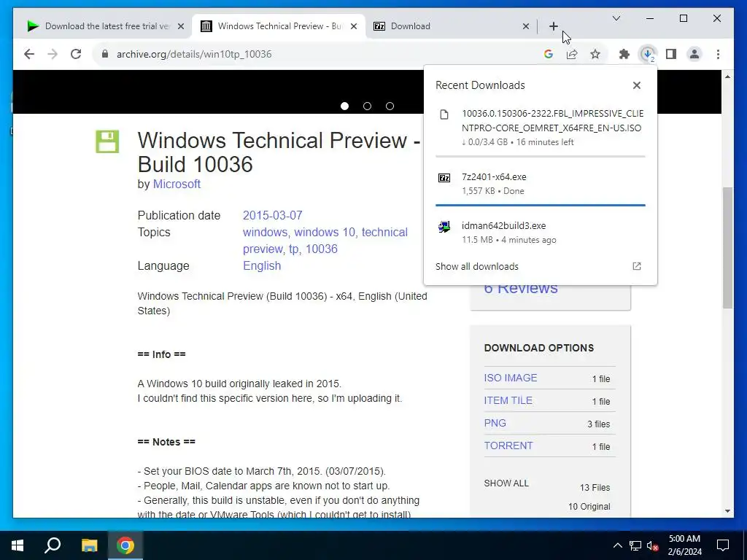747x560 pixels.
Task: Expand the PNG download option
Action: (x=495, y=423)
